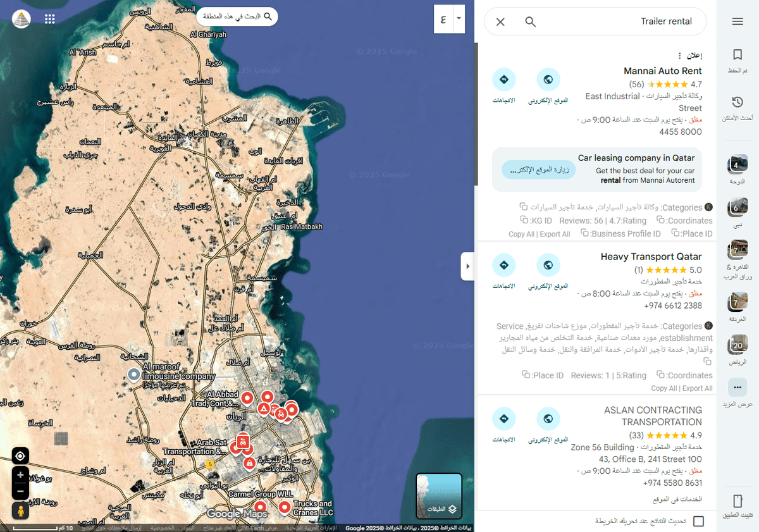The width and height of the screenshot is (759, 532).
Task: Click the phone number +974 5580 8631
Action: point(673,483)
